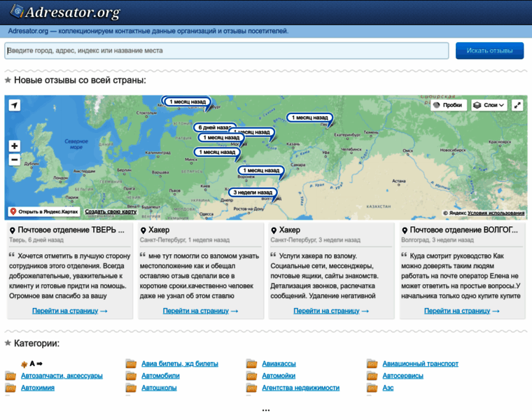Select the '6 дней назад' map marker
The height and width of the screenshot is (420, 532).
click(214, 127)
